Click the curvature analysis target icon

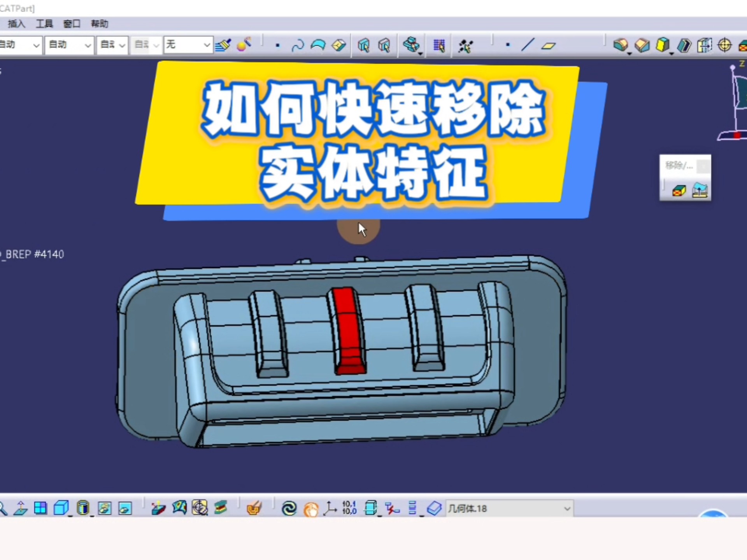(200, 507)
